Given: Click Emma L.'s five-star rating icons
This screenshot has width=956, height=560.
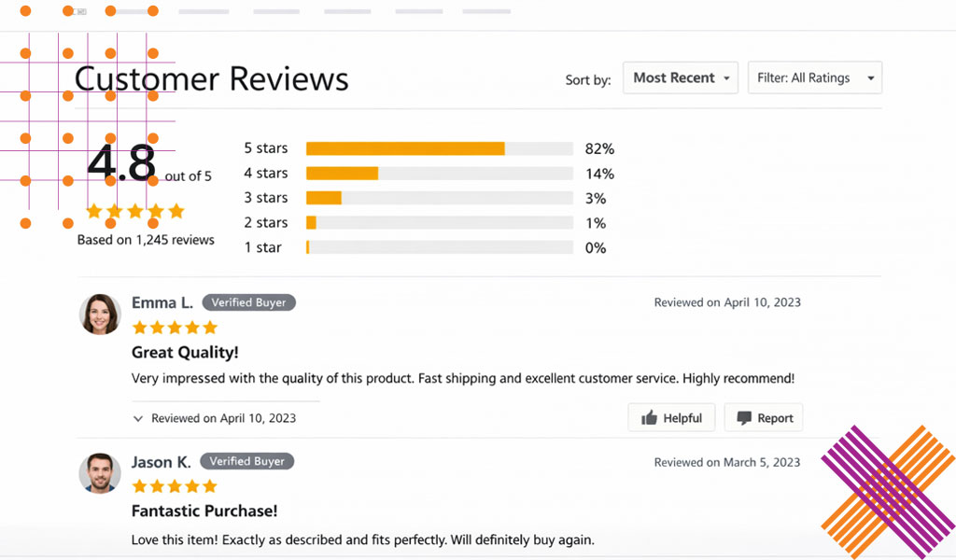Looking at the screenshot, I should tap(175, 328).
